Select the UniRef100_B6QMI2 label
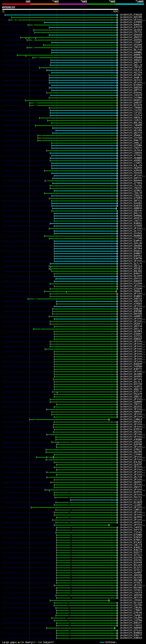Screen dimensions: 146x644 pyautogui.click(x=131, y=100)
